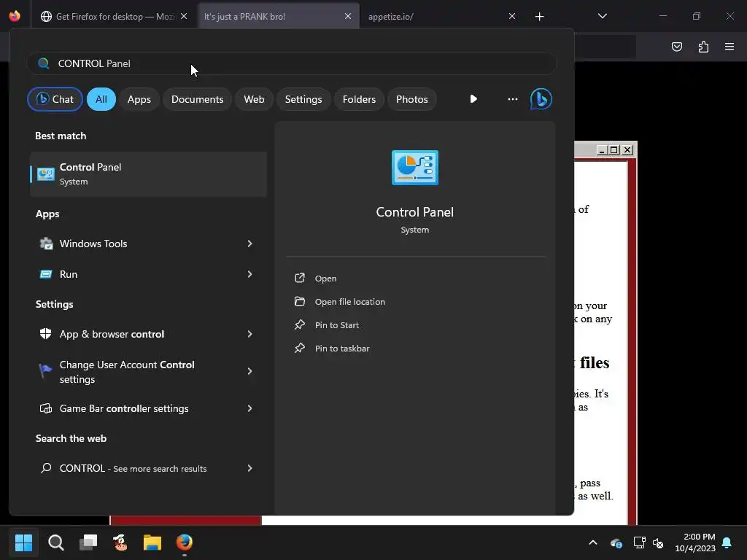Open the three-dot options menu
Screen dimensions: 747x560
coord(513,99)
